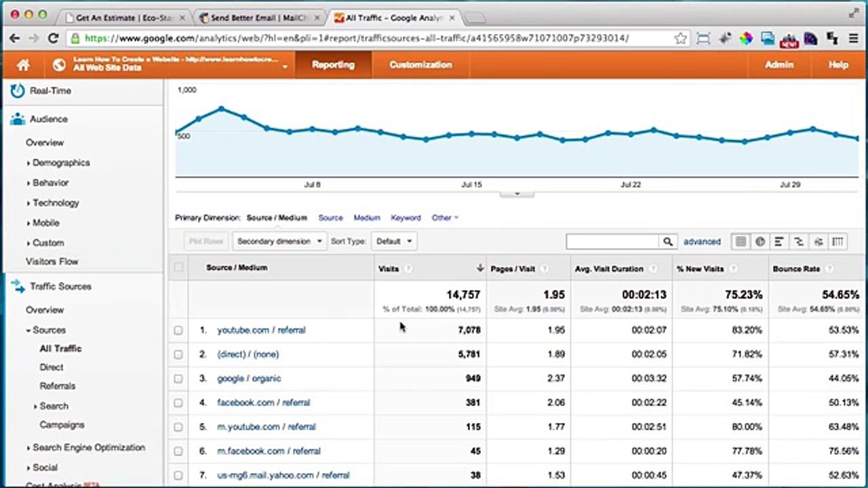Image resolution: width=868 pixels, height=488 pixels.
Task: Click the colorful color-picker extension icon
Action: click(x=746, y=39)
